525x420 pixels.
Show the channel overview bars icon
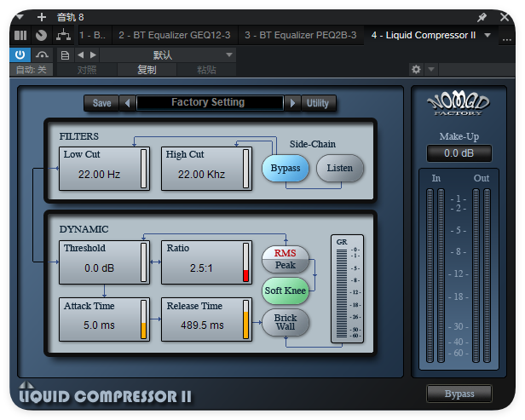click(20, 35)
